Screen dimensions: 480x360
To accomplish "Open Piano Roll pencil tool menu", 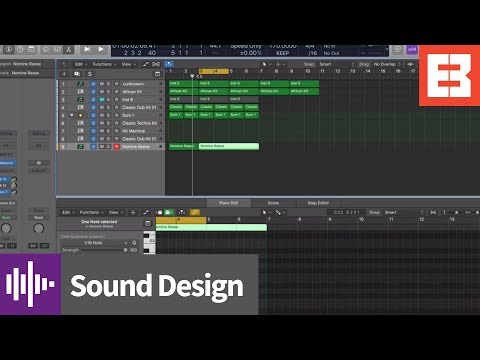I will click(x=279, y=212).
